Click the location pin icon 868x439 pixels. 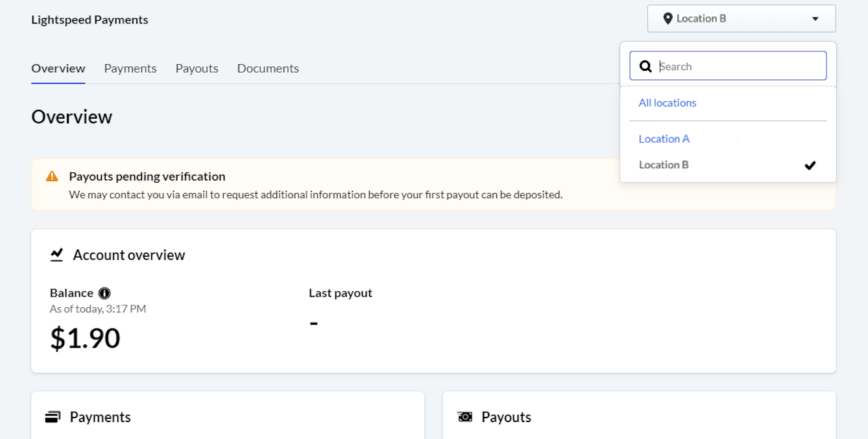[668, 19]
